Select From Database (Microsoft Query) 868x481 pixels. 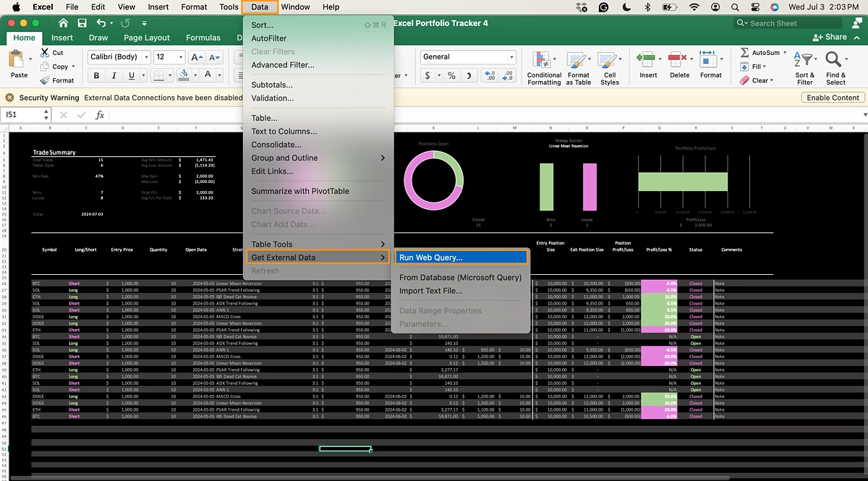pos(461,278)
